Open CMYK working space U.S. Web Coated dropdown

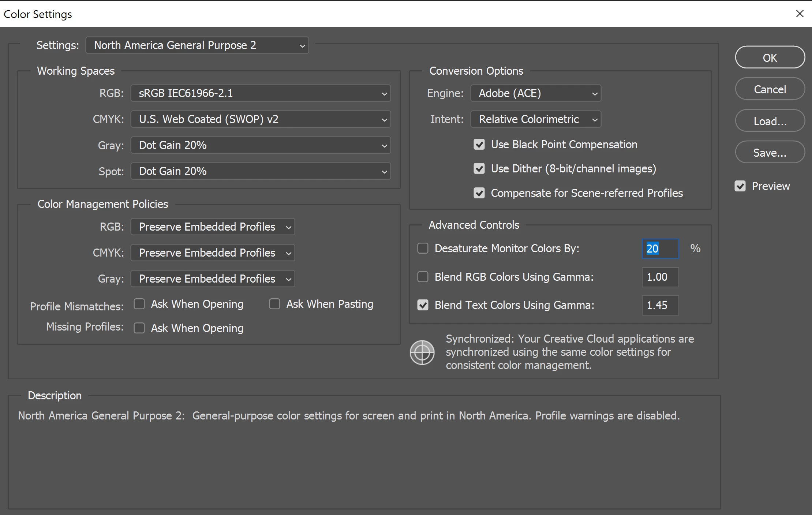[260, 119]
